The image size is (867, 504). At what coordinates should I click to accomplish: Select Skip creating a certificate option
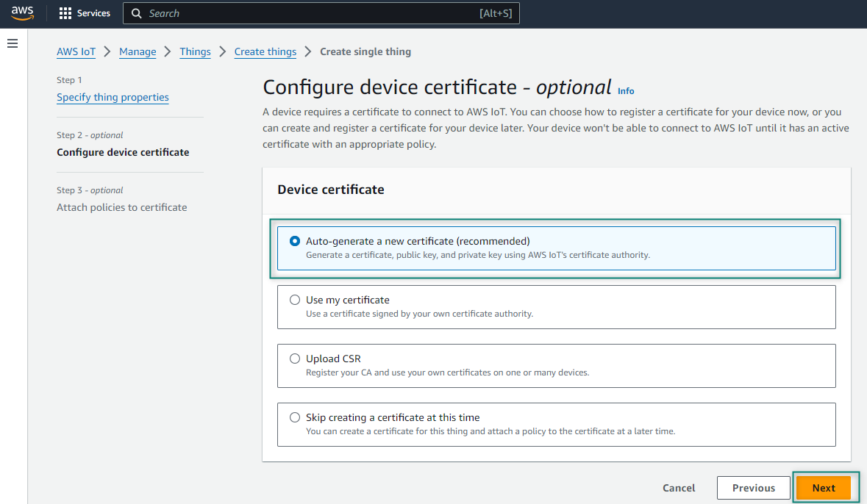pyautogui.click(x=295, y=417)
